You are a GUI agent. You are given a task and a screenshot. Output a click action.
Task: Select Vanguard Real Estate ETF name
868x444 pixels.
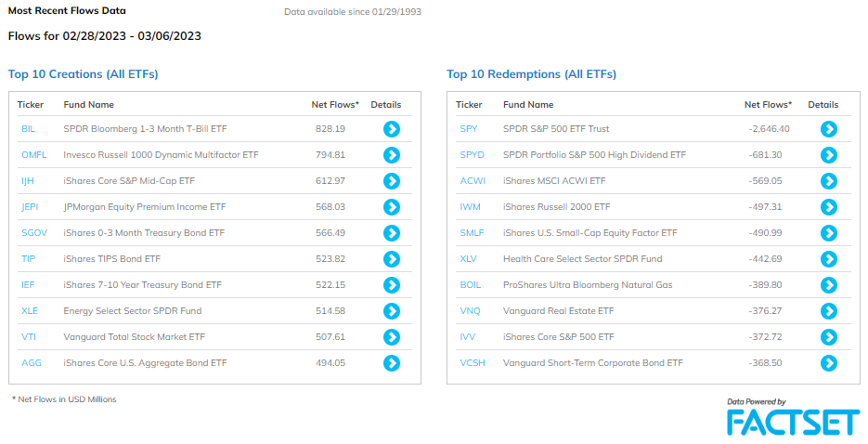tap(558, 310)
